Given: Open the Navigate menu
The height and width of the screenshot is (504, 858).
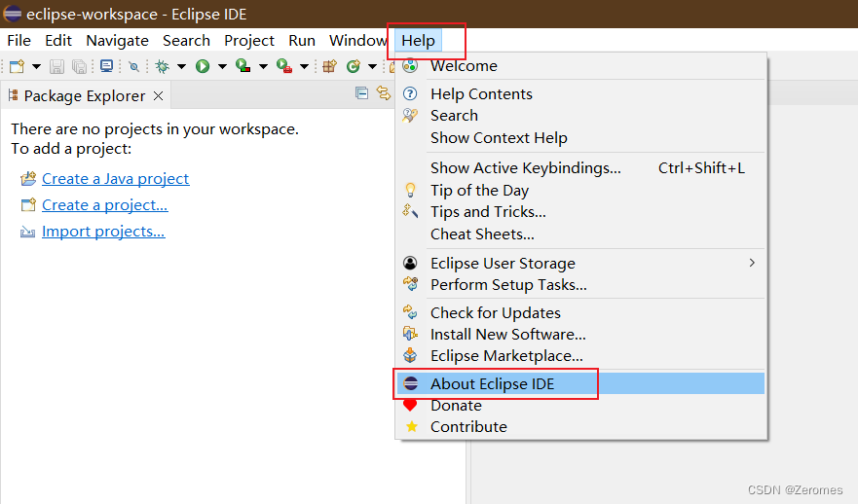Looking at the screenshot, I should click(117, 41).
